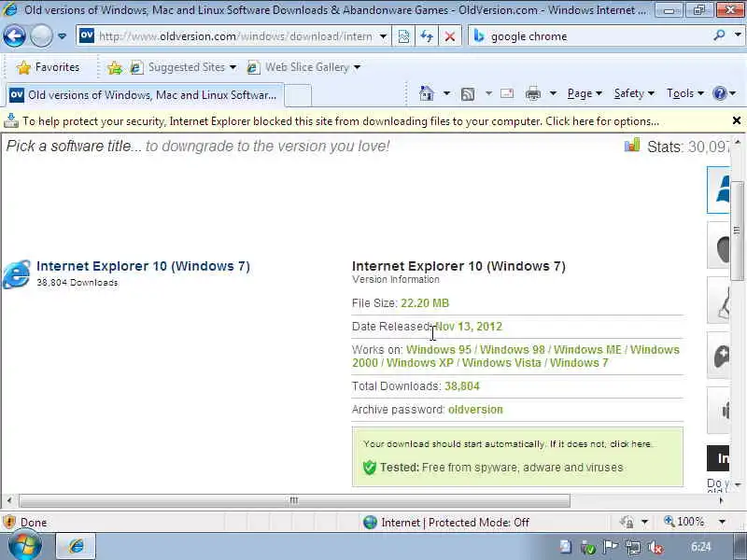This screenshot has width=747, height=560.
Task: Select the Windows sidebar category icon
Action: point(719,189)
